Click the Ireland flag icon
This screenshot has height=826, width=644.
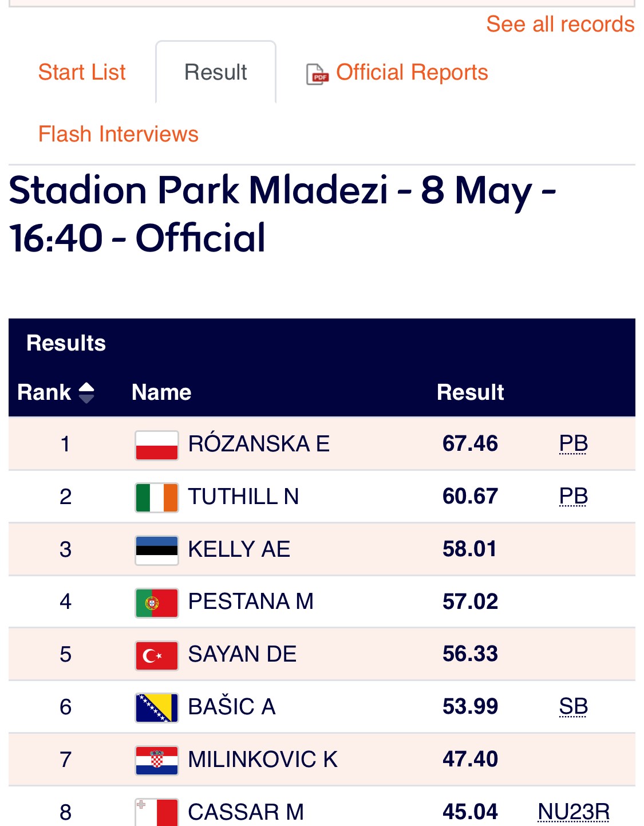pos(157,498)
